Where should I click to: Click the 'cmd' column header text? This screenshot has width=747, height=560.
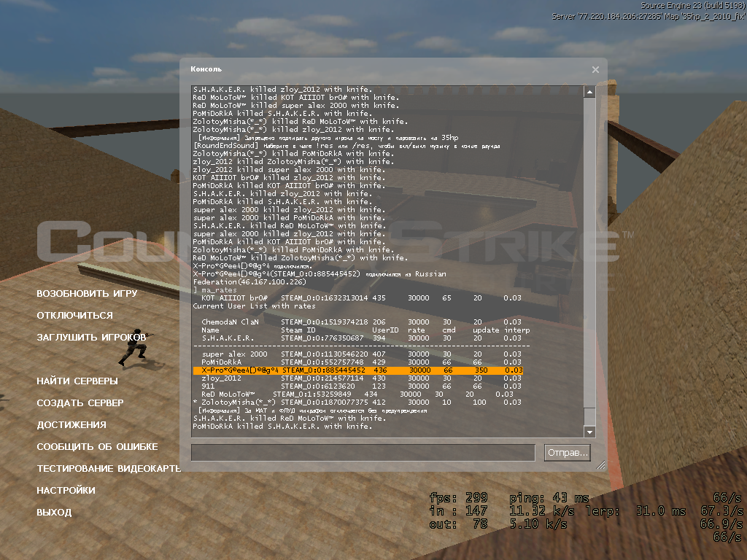coord(449,330)
